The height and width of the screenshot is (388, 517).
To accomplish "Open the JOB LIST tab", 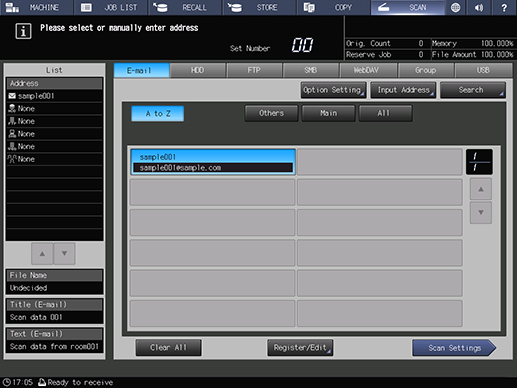I will [110, 7].
